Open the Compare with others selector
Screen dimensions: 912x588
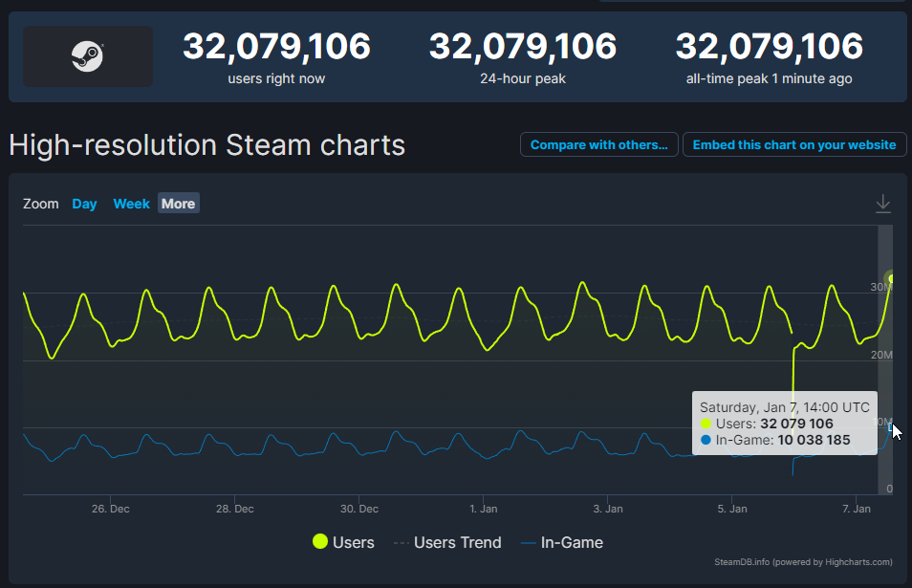[x=599, y=145]
